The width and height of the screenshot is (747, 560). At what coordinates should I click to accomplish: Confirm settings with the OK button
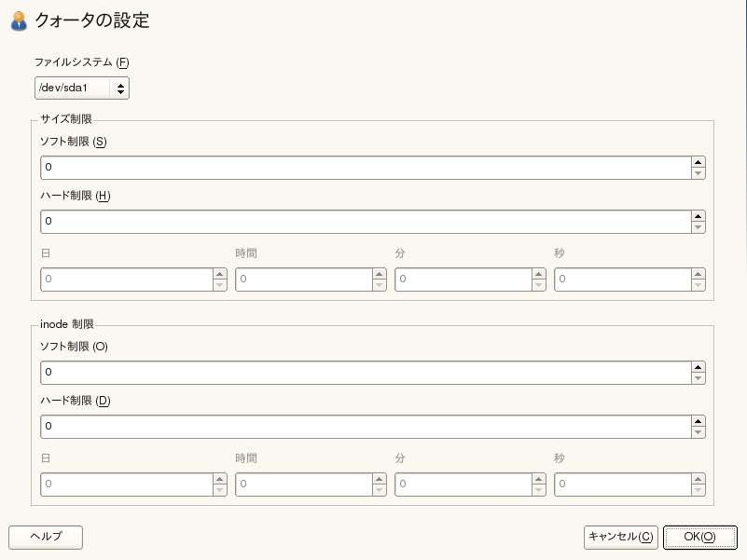(x=699, y=537)
